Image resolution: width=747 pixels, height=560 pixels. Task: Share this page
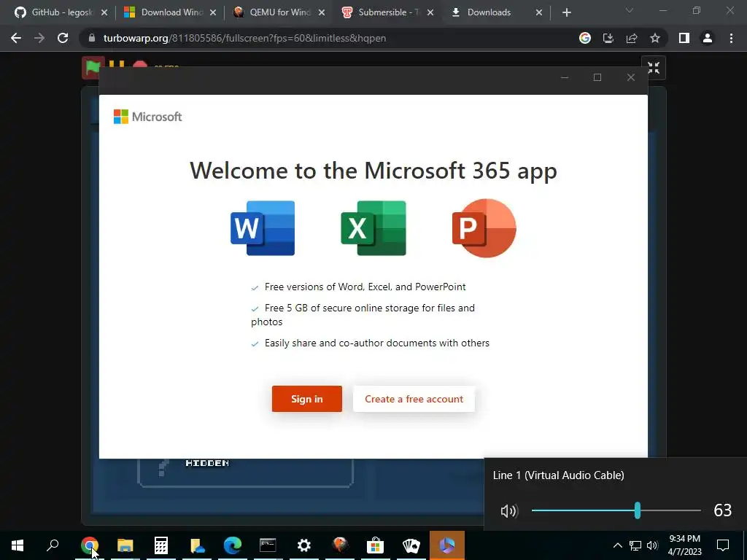pyautogui.click(x=632, y=38)
